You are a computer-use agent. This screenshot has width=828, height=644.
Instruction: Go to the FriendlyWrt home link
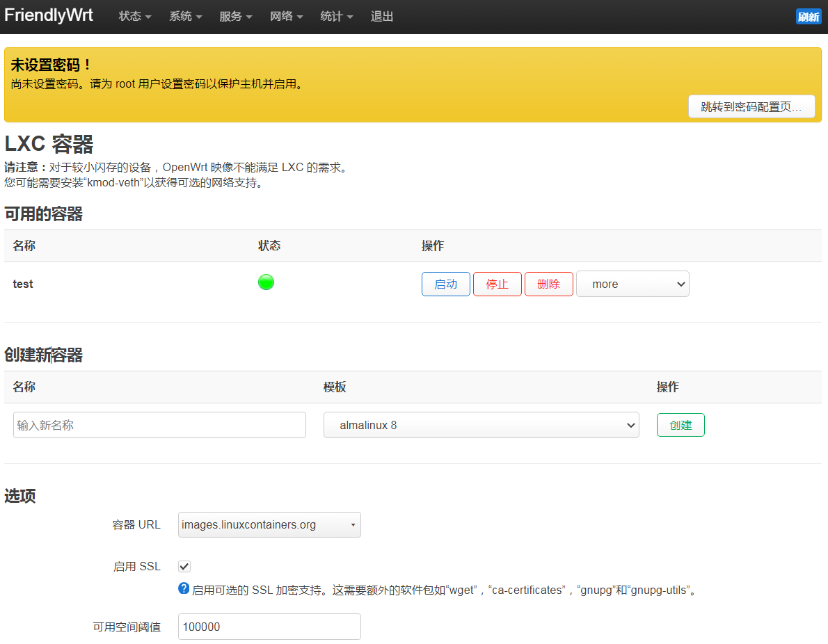point(49,15)
